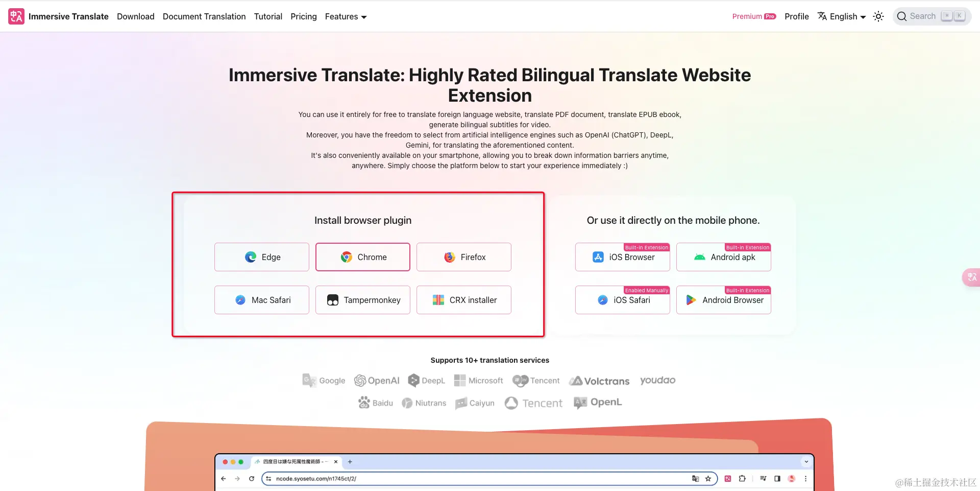Click the pink Immersive Translate extension icon in preview
This screenshot has width=980, height=491.
[x=728, y=479]
